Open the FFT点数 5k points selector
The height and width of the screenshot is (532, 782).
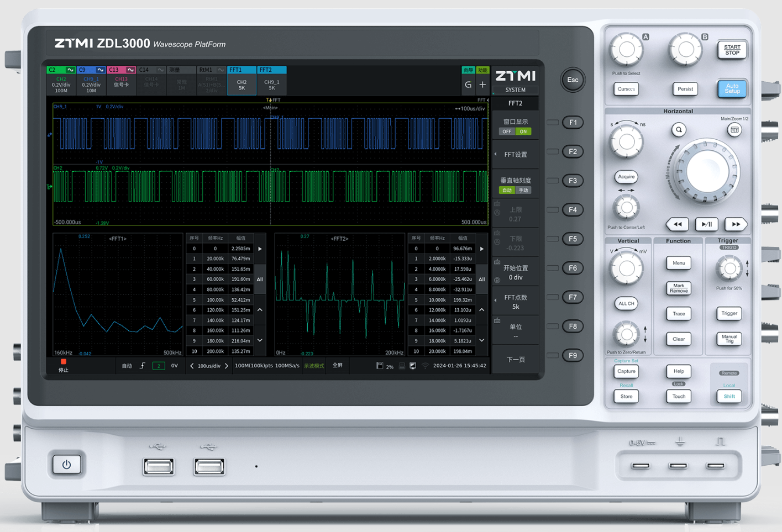(x=515, y=302)
